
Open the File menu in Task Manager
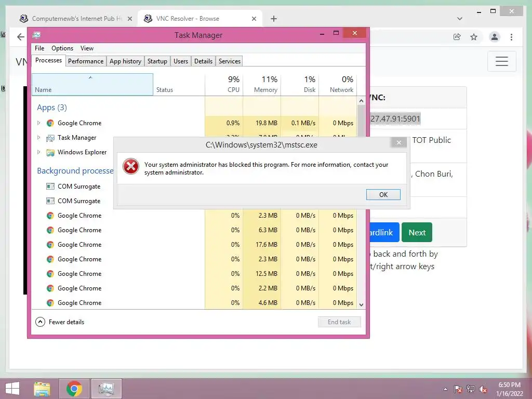pos(39,48)
